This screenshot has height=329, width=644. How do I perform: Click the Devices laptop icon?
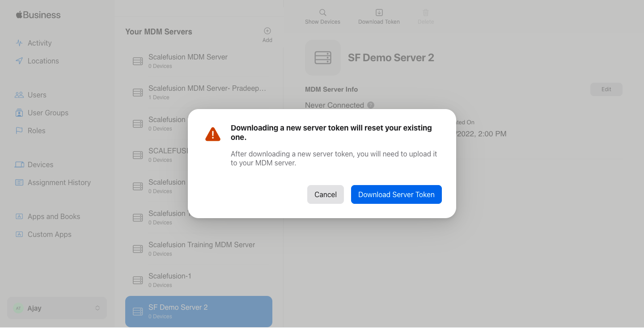tap(19, 164)
